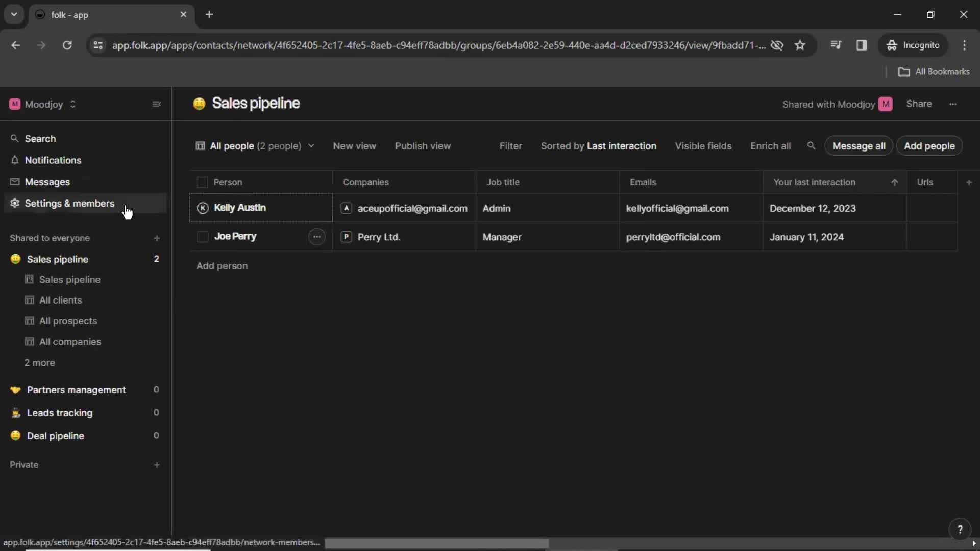Click the search magnifier in toolbar
The image size is (980, 551).
click(811, 145)
